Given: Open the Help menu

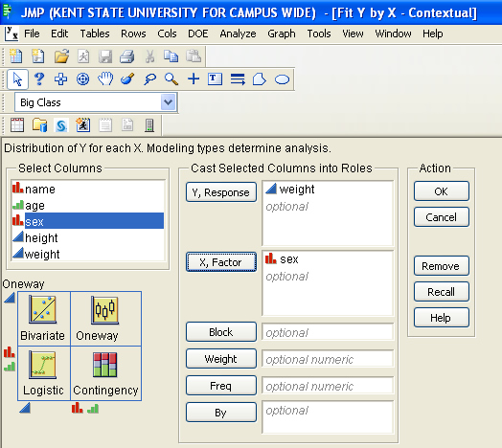Looking at the screenshot, I should [x=432, y=34].
